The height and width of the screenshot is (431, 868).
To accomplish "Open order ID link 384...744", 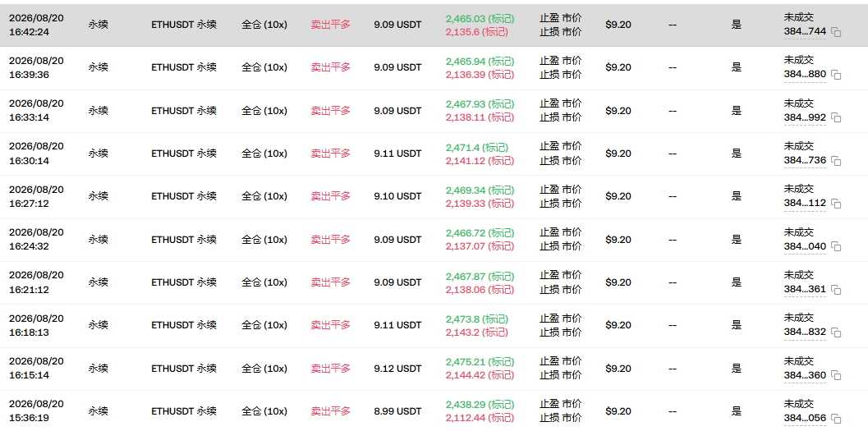I will point(805,31).
